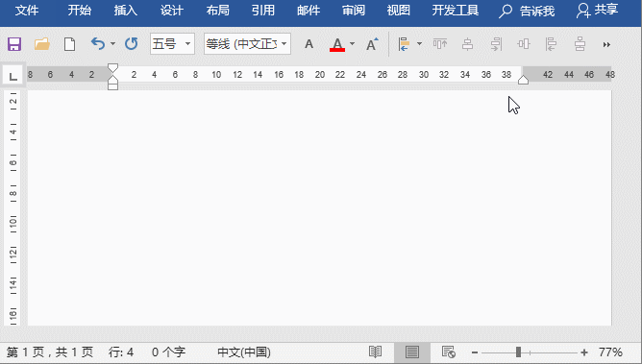Click the 0 个字 word count
The width and height of the screenshot is (642, 364).
[x=169, y=352]
